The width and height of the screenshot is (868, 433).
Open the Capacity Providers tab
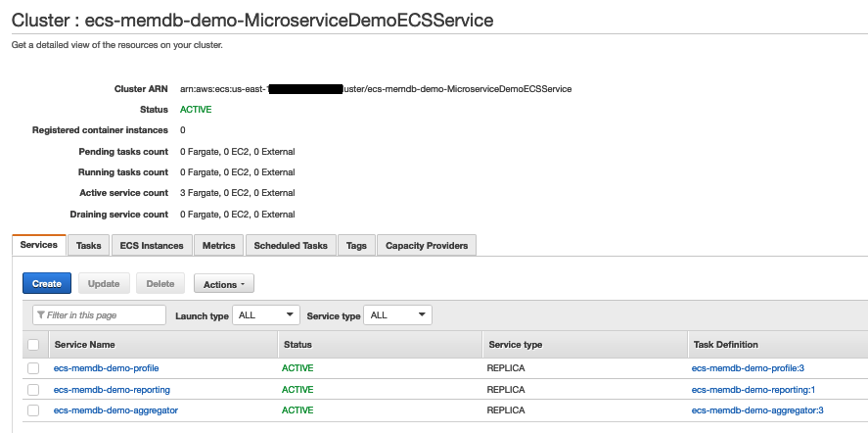(x=427, y=246)
